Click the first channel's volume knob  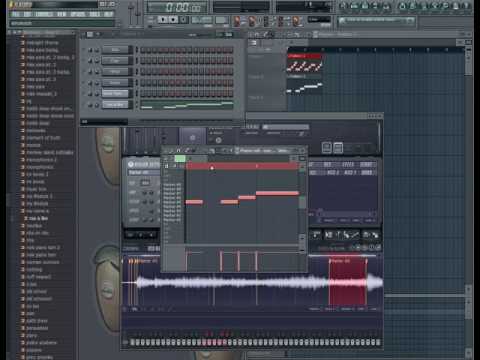tap(97, 50)
